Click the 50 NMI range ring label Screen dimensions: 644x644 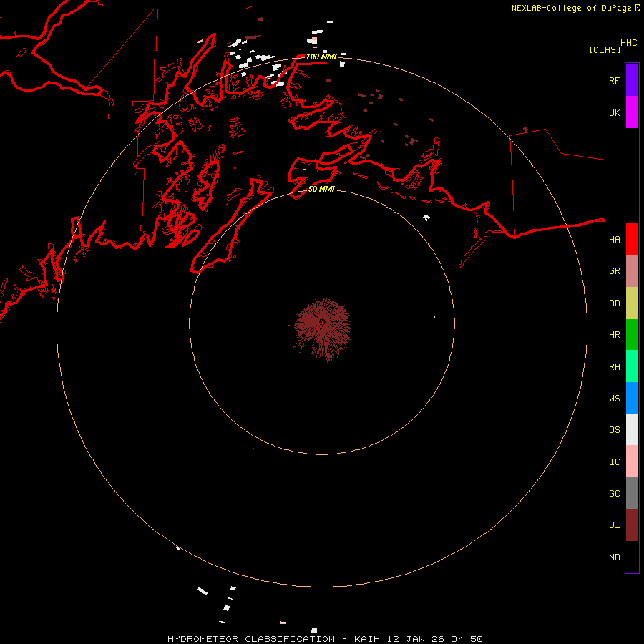tap(321, 189)
